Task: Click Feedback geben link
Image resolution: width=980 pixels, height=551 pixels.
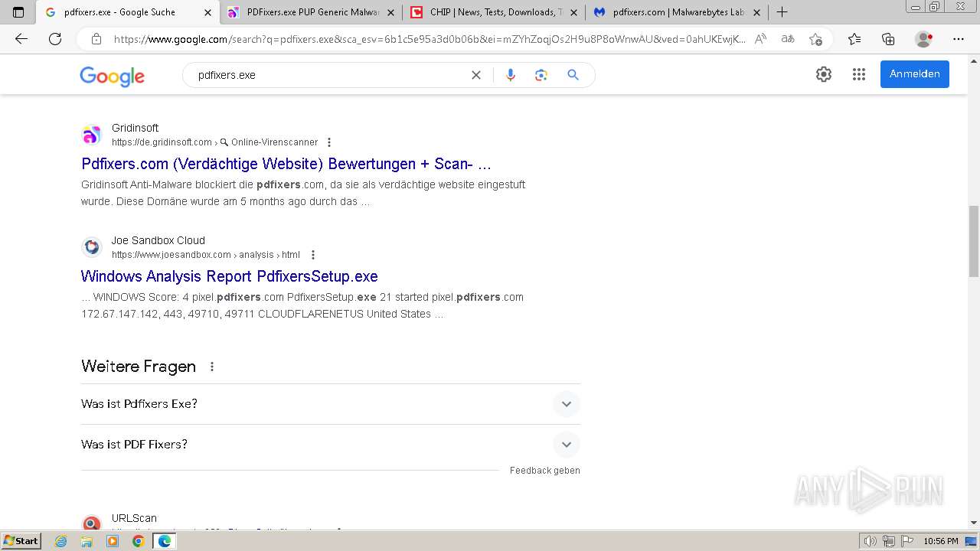Action: pos(545,471)
